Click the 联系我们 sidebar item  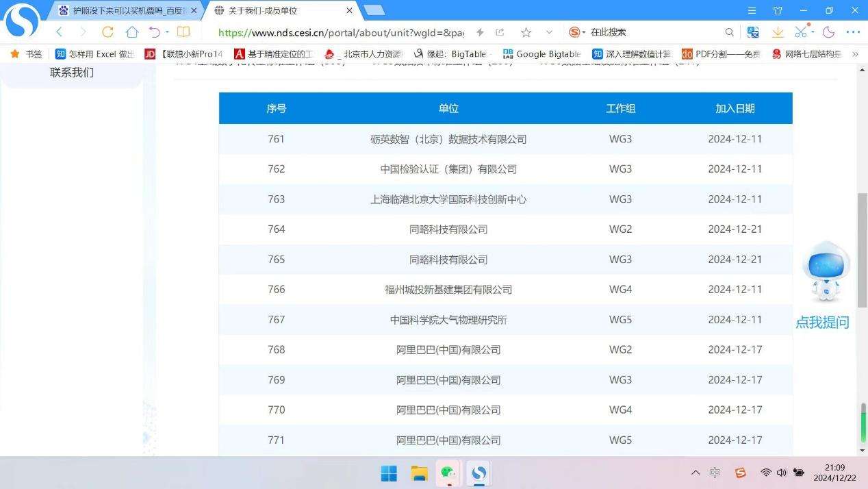click(x=72, y=73)
